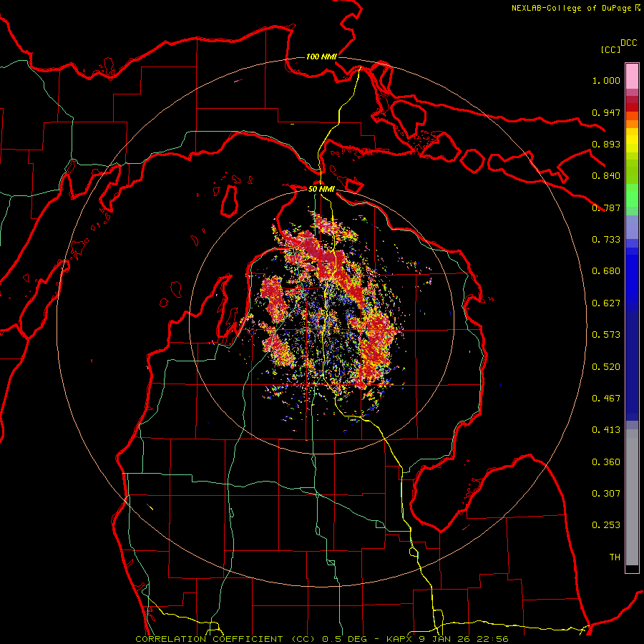The height and width of the screenshot is (644, 644).
Task: Select the 0.840 legend value
Action: pos(606,176)
